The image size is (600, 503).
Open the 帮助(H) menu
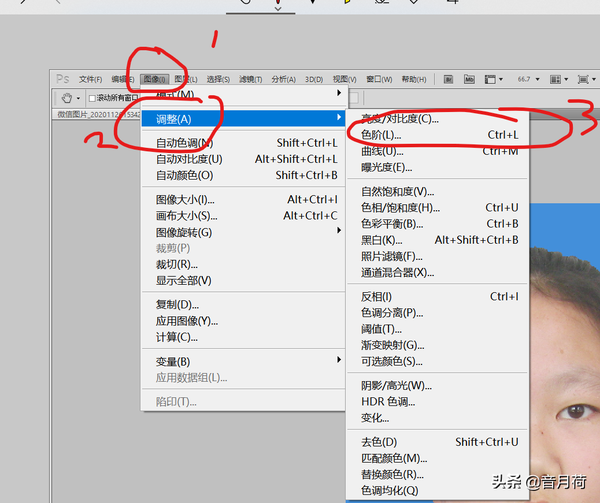(414, 79)
